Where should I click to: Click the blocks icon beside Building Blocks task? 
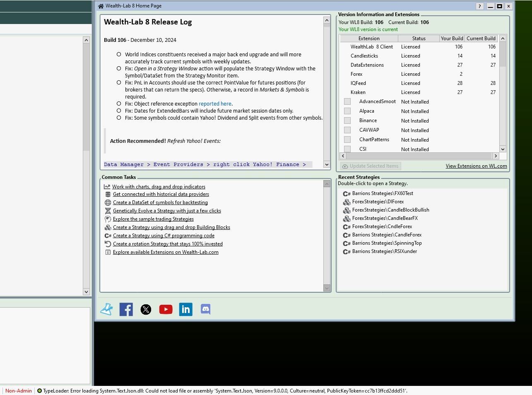pyautogui.click(x=108, y=227)
